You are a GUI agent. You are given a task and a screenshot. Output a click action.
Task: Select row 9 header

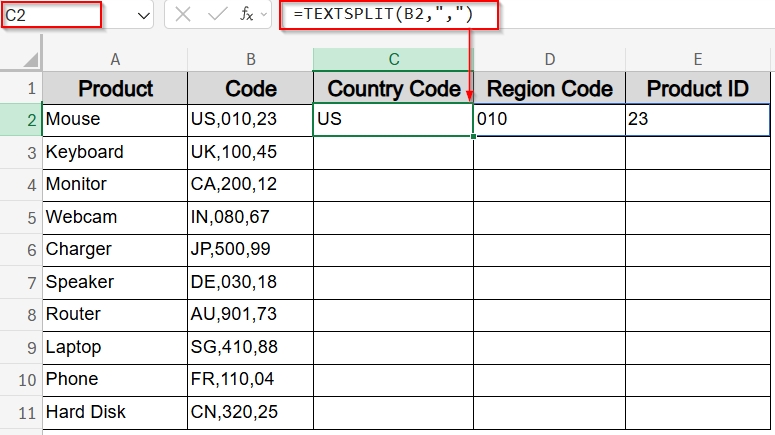pyautogui.click(x=21, y=348)
